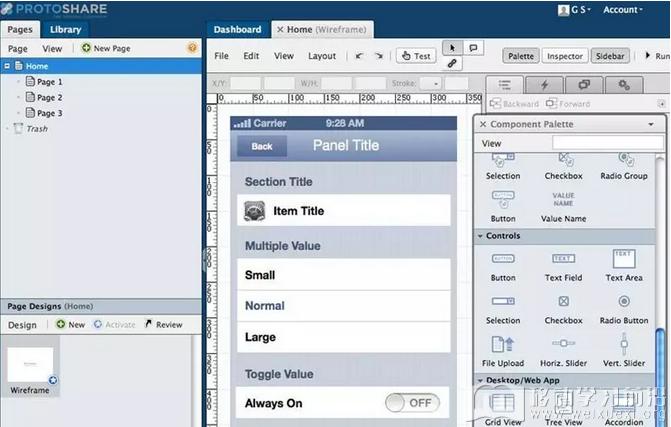Screen dimensions: 671x427
Task: Select Page 2 in the tree
Action: click(44, 97)
